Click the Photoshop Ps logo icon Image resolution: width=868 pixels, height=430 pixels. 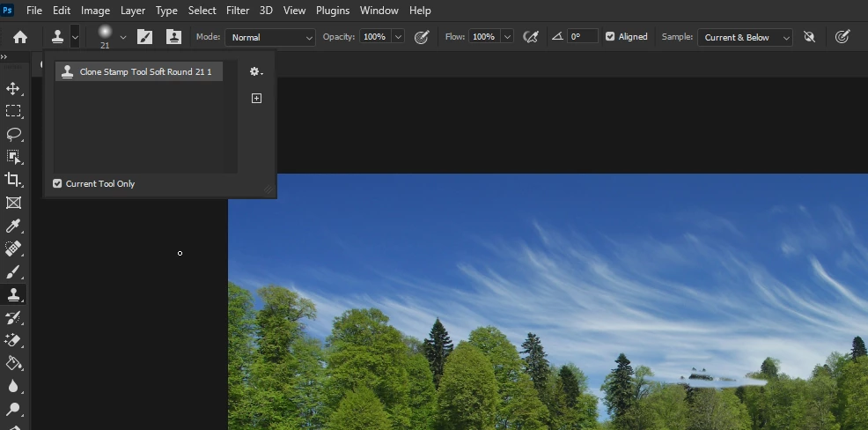tap(7, 10)
